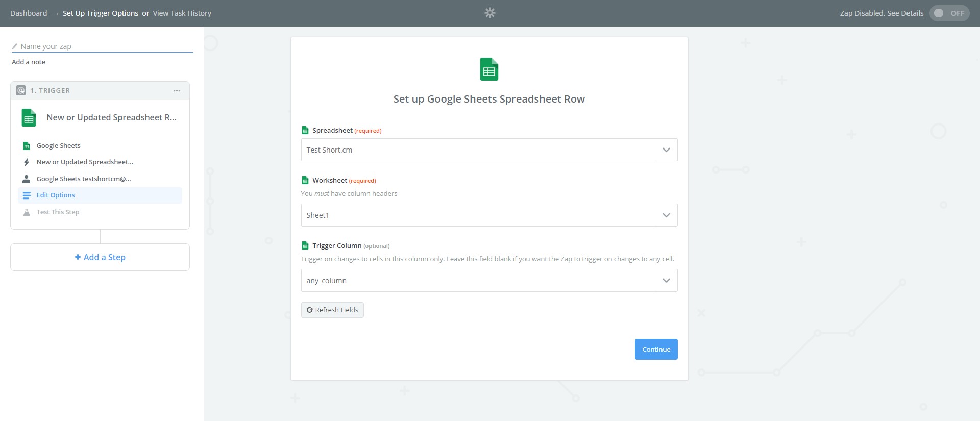The image size is (980, 421).
Task: Expand the Worksheet dropdown arrow
Action: (x=666, y=215)
